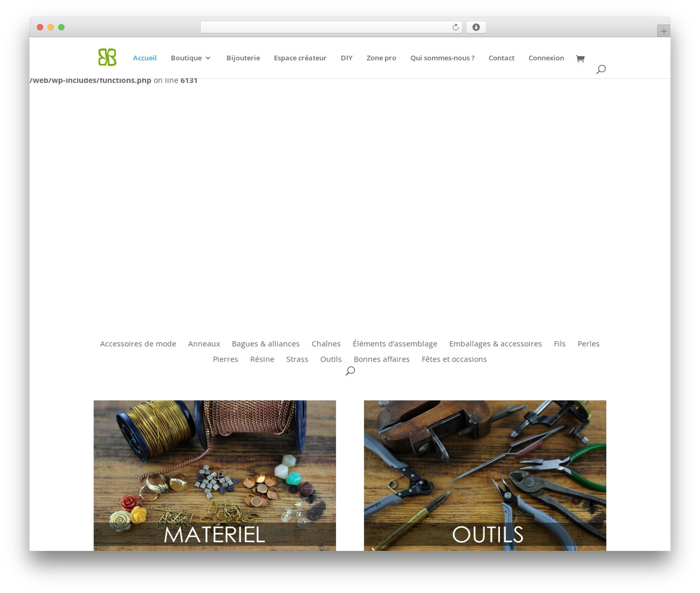Screen dimensions: 700x593
Task: Click the green clover site logo
Action: 107,57
